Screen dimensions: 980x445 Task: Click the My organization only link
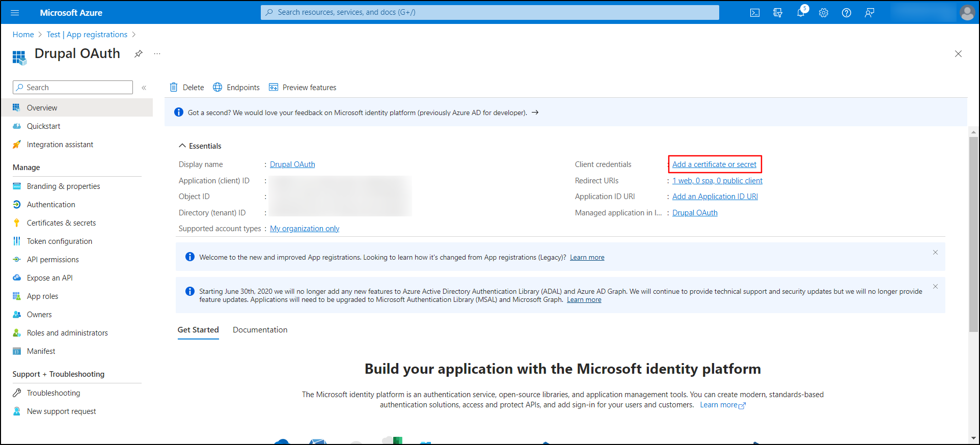[x=305, y=229]
